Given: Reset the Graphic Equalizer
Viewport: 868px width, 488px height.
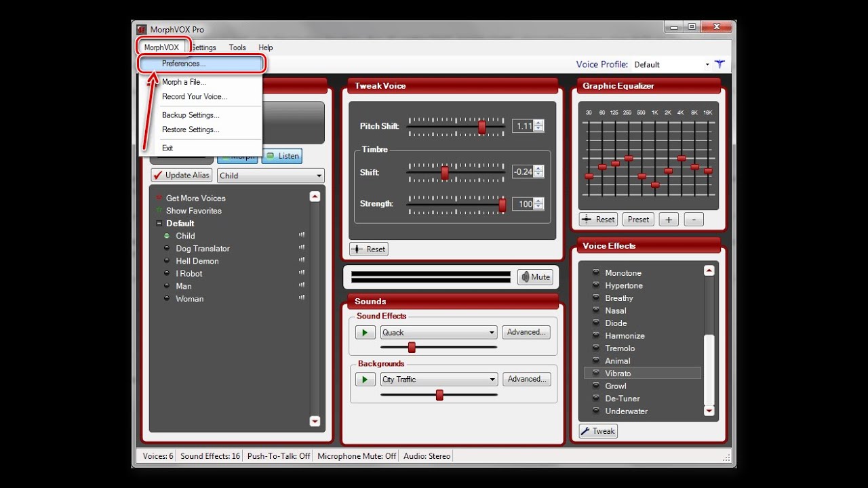Looking at the screenshot, I should [x=598, y=220].
